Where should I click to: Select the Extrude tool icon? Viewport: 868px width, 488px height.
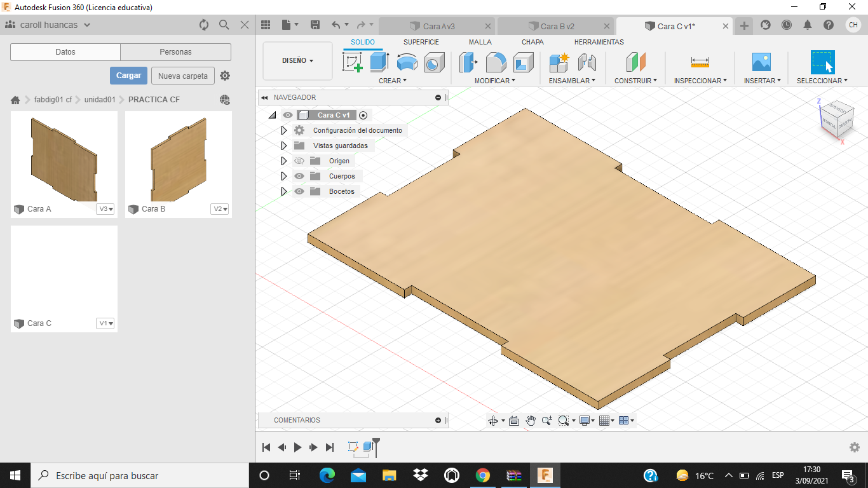[379, 62]
